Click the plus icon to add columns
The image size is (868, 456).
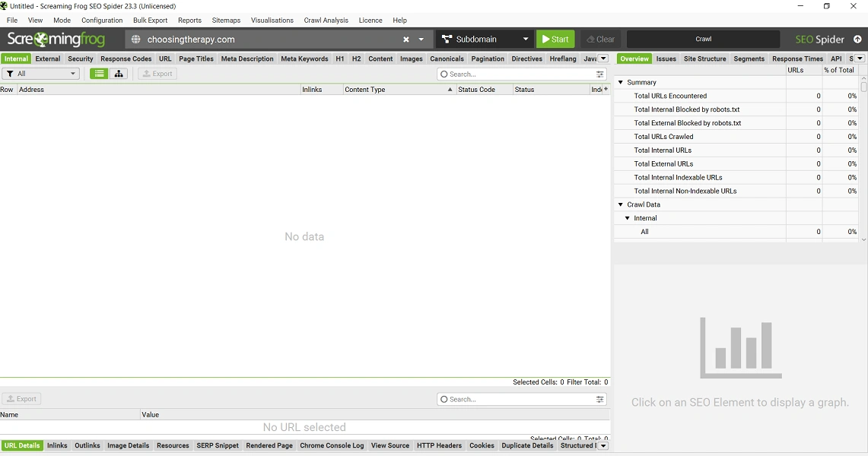606,89
